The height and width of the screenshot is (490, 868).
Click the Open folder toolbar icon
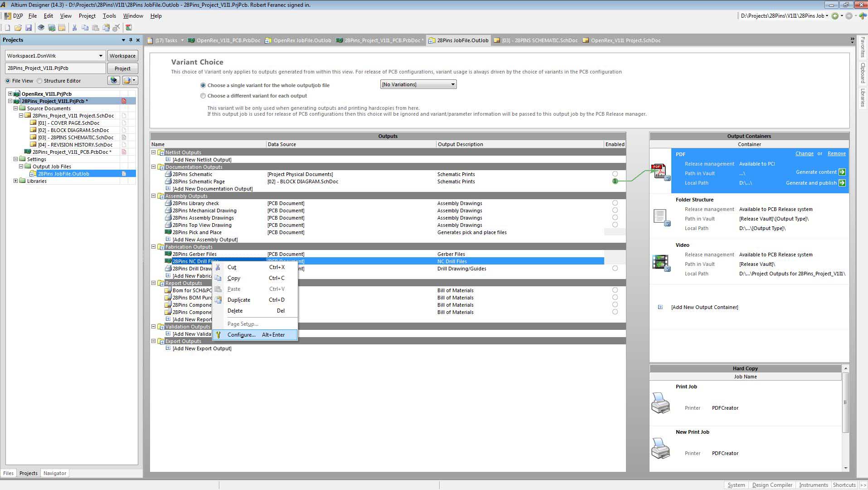coord(18,28)
